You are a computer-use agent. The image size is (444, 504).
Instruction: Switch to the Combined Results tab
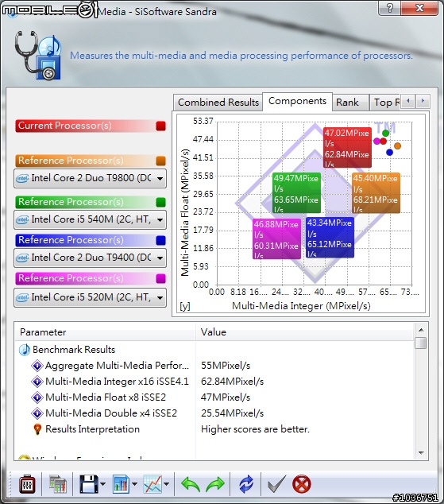tap(218, 103)
